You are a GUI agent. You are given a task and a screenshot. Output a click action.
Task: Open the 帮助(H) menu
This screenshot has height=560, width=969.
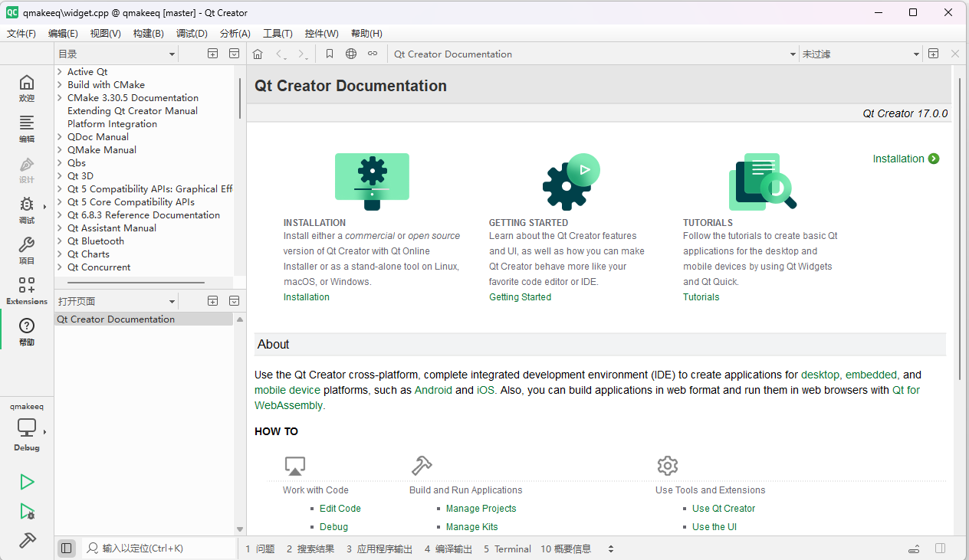[x=366, y=34]
